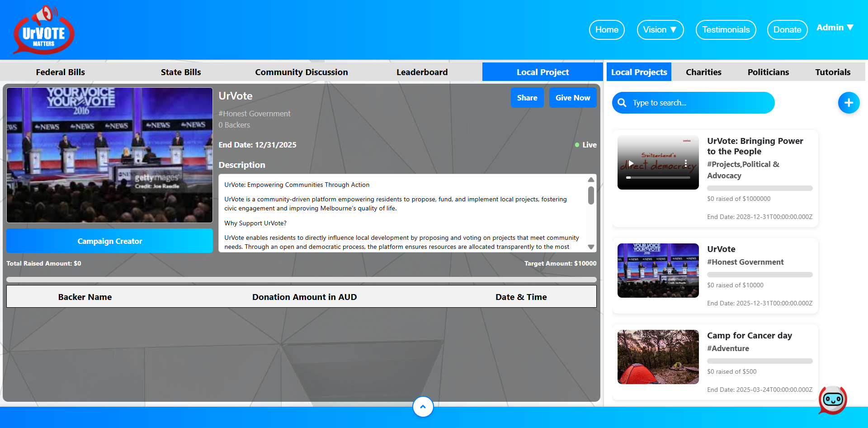This screenshot has height=428, width=868.
Task: Open Camp for Cancer day tent thumbnail
Action: [x=658, y=357]
